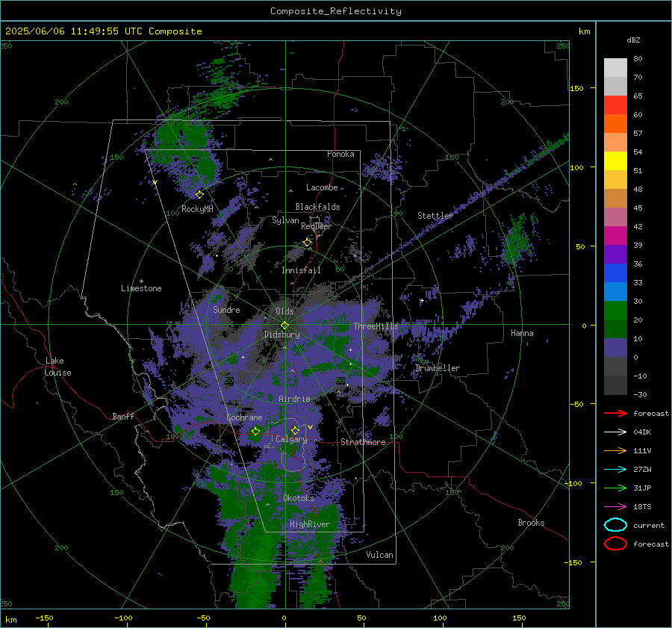672x628 pixels.
Task: Click the dBZ legend heading
Action: pos(633,40)
